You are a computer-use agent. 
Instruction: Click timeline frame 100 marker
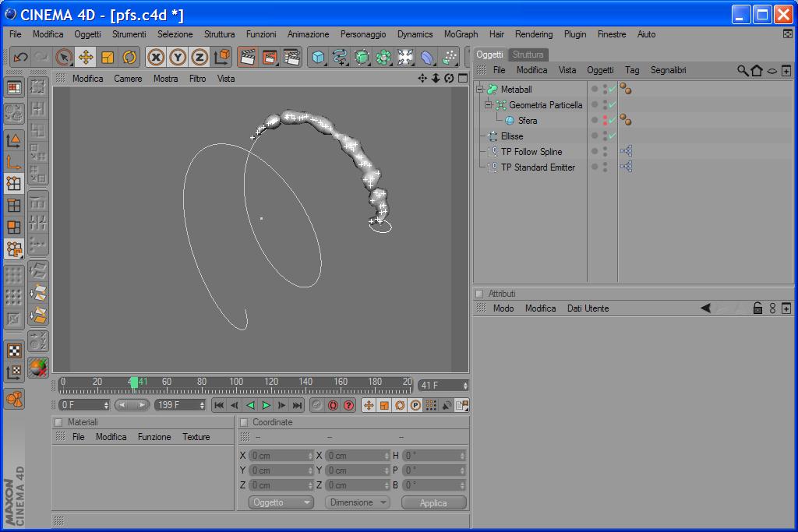236,382
